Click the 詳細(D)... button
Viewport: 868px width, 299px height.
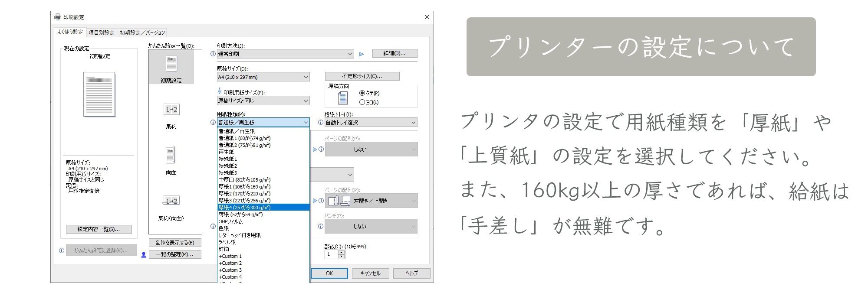point(395,53)
